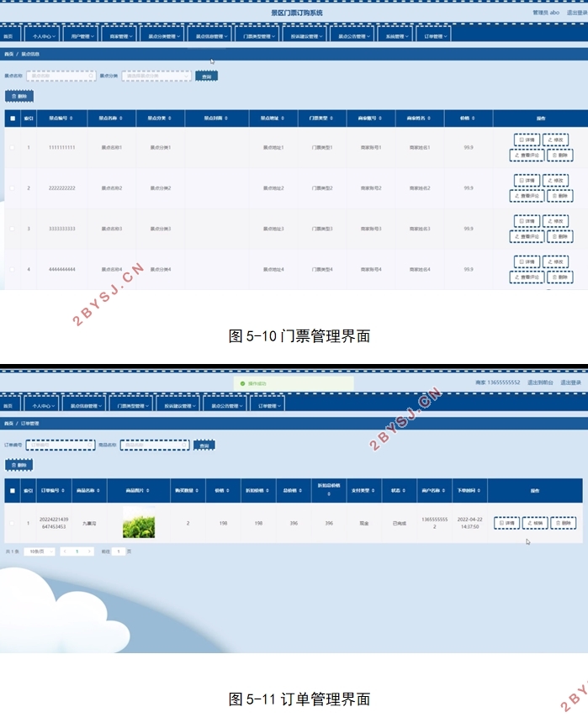Screen dimensions: 588x728
Task: Sort order table by 下单时间 column
Action: click(x=479, y=491)
